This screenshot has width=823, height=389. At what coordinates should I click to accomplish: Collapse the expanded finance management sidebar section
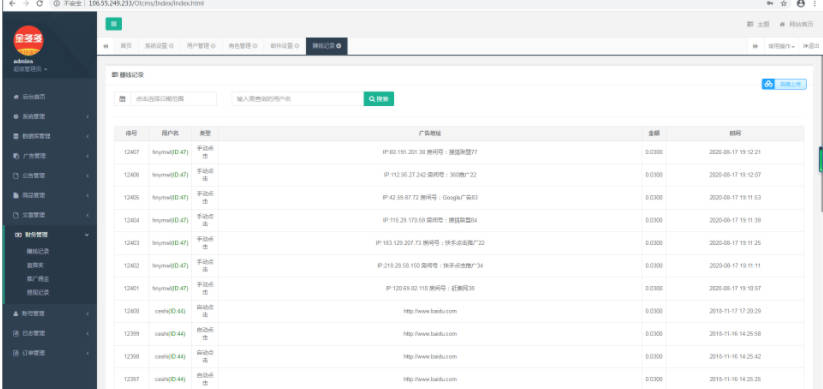click(49, 235)
